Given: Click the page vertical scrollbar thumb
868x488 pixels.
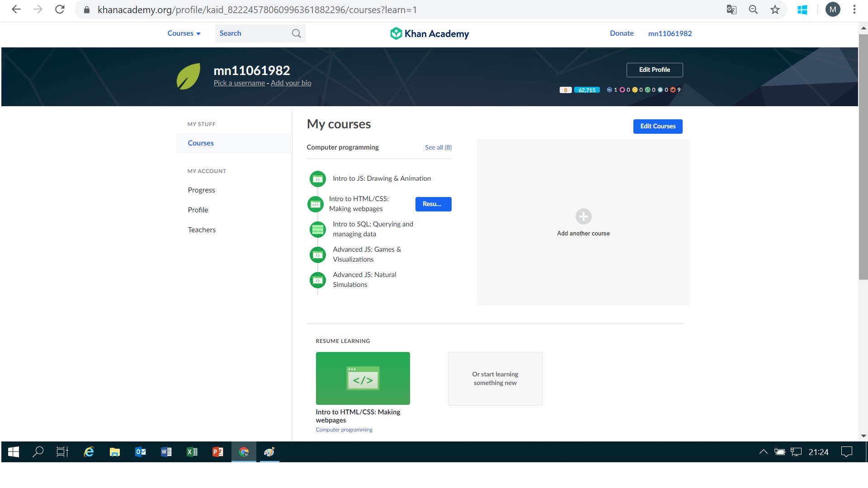Looking at the screenshot, I should pos(863,157).
